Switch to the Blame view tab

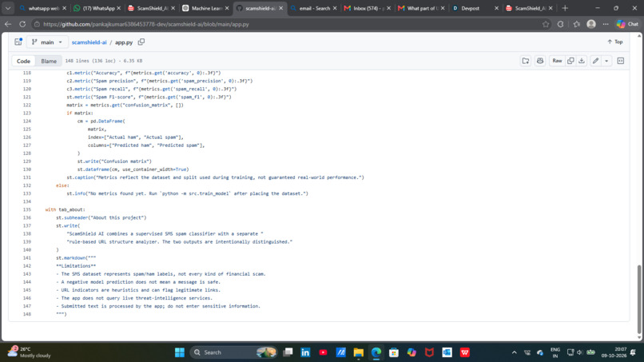click(49, 61)
